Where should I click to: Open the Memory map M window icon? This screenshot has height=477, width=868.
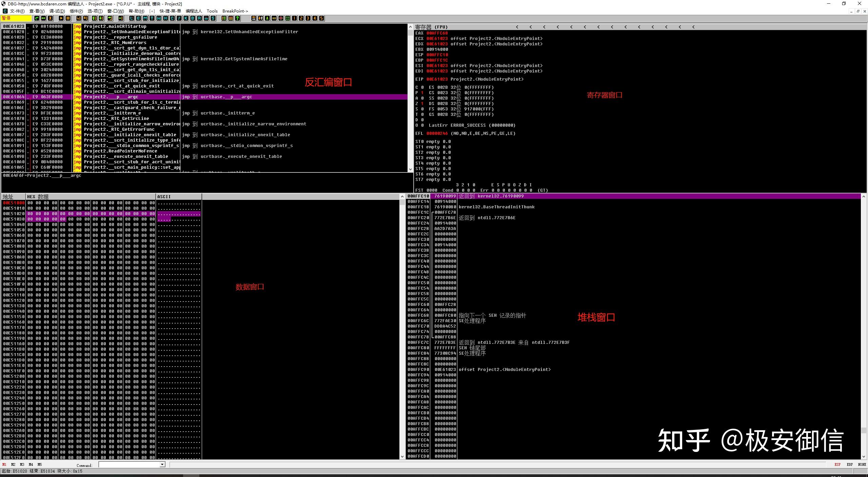145,18
